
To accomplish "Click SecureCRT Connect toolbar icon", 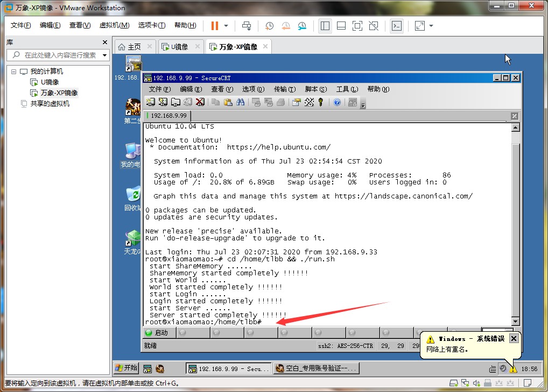I will (151, 102).
